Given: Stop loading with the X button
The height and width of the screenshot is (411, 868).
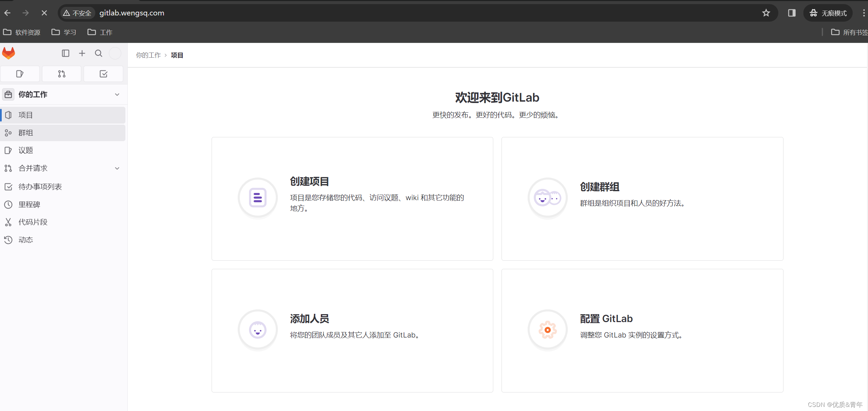Looking at the screenshot, I should click(x=44, y=13).
